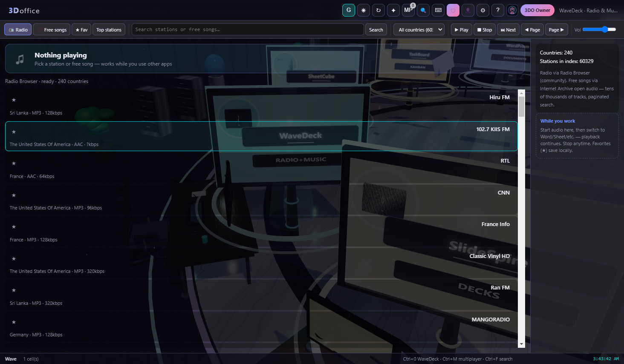Click the Nothing playing heading

click(x=61, y=55)
